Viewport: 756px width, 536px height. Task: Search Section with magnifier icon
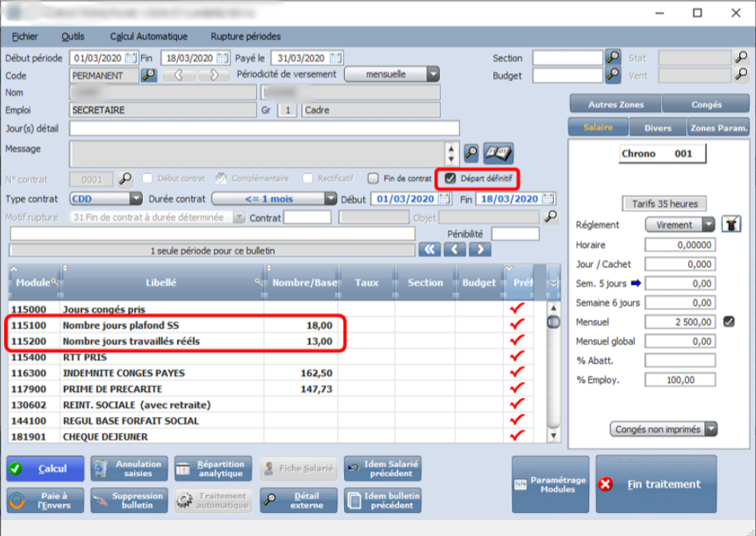coord(613,57)
